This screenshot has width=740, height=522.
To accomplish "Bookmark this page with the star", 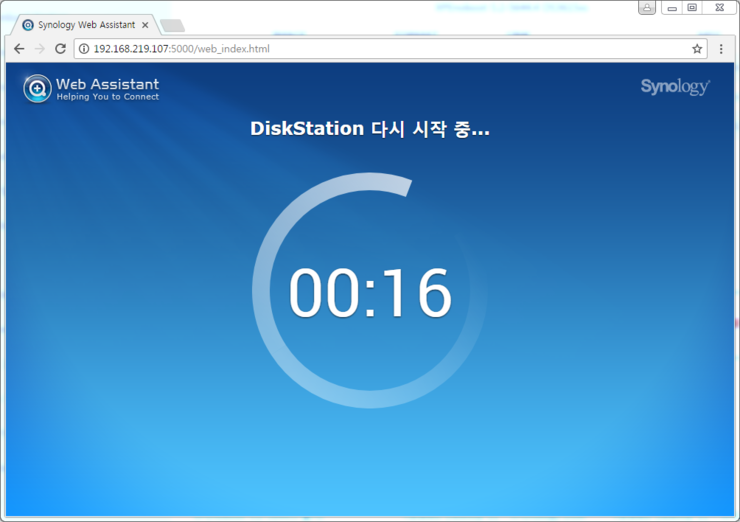I will coord(697,49).
